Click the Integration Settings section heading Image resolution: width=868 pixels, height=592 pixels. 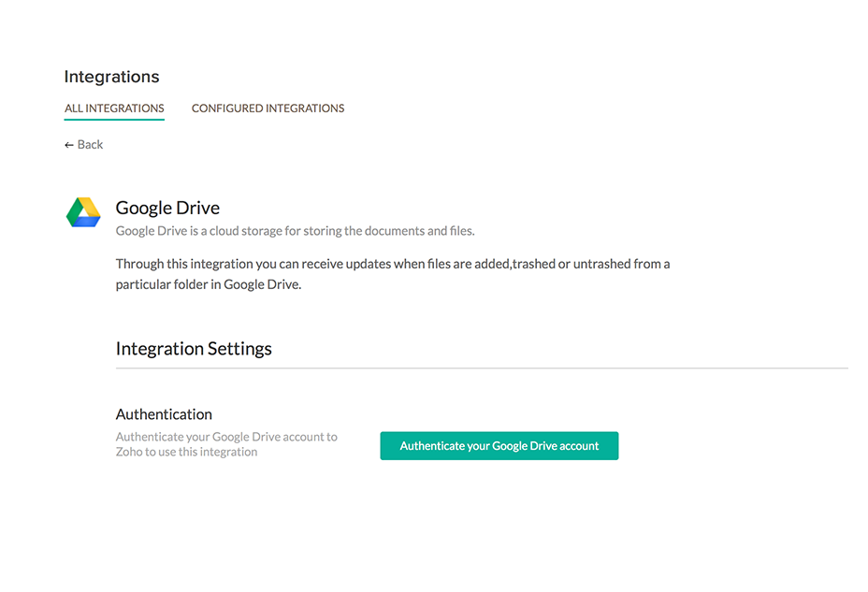pyautogui.click(x=194, y=349)
